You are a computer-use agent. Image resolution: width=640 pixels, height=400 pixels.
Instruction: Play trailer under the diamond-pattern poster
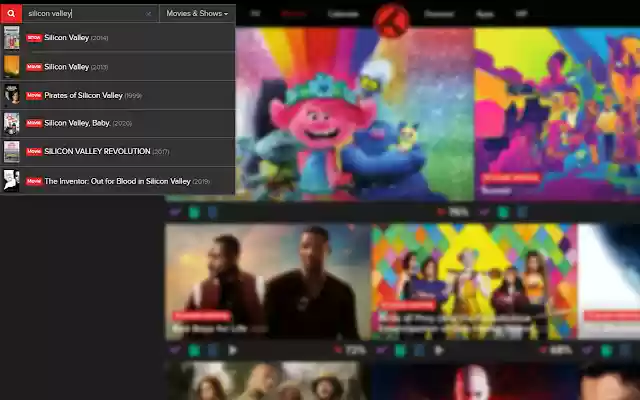[x=439, y=350]
